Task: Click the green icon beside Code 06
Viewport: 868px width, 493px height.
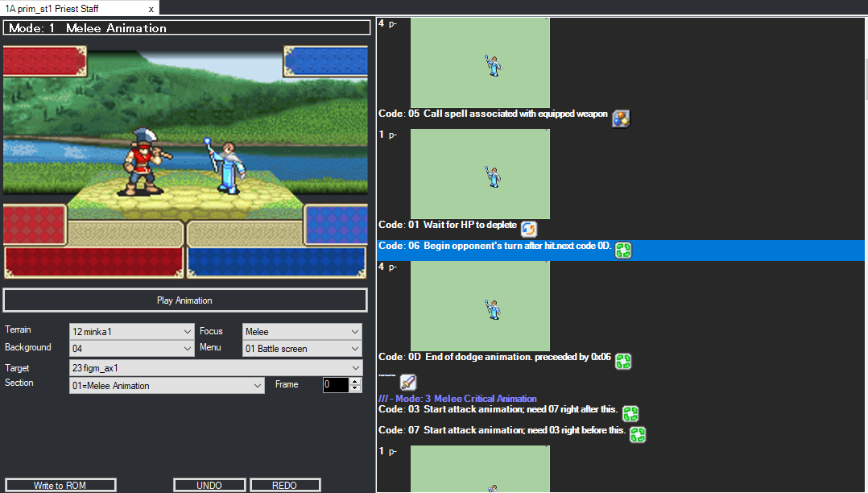Action: [623, 251]
